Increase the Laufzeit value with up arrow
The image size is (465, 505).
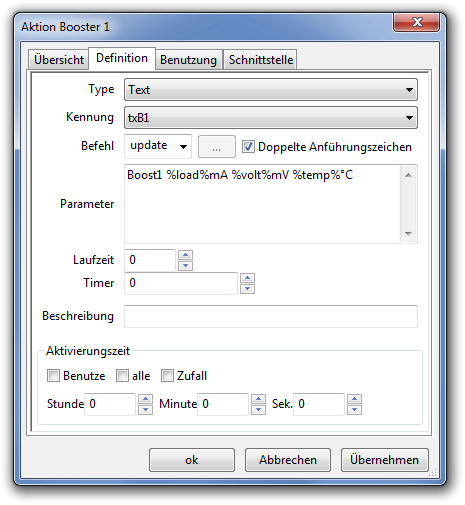[185, 255]
